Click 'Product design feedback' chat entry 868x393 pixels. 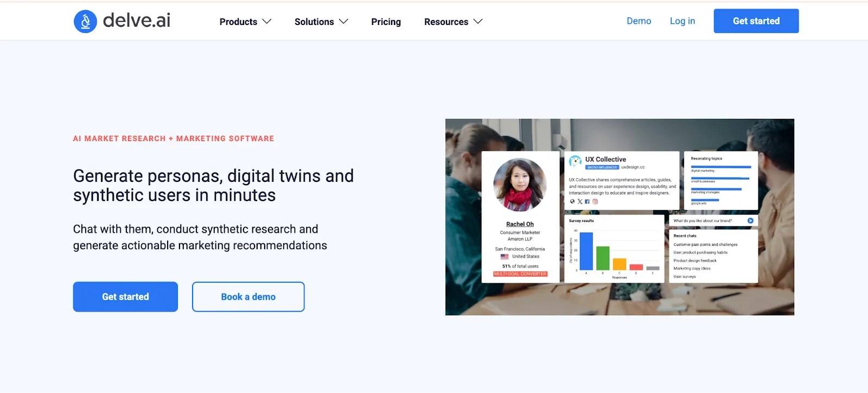[695, 261]
